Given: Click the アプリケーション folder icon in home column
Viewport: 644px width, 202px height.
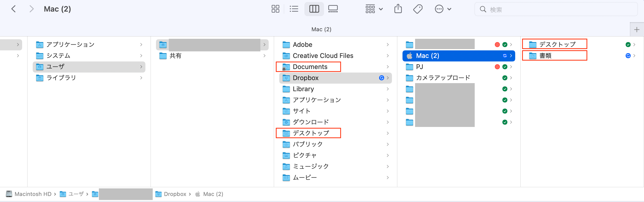Looking at the screenshot, I should (286, 100).
